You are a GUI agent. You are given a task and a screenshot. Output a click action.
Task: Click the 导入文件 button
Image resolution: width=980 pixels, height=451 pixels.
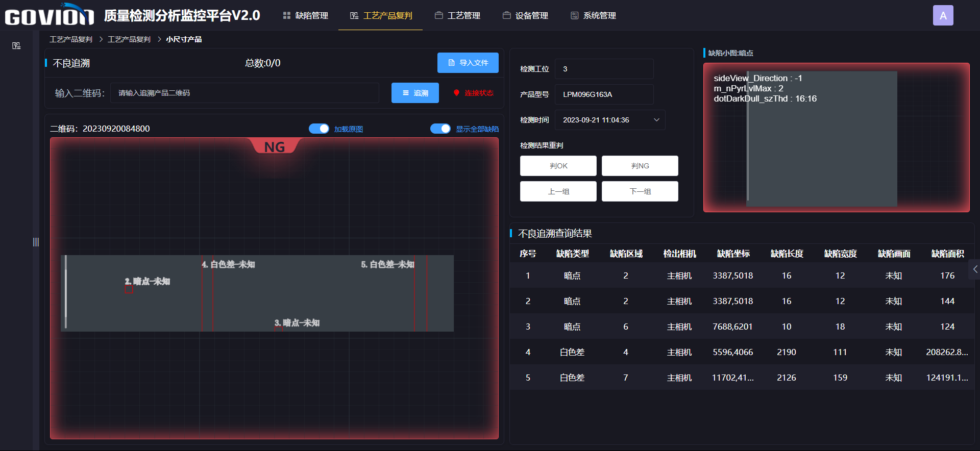(x=468, y=63)
